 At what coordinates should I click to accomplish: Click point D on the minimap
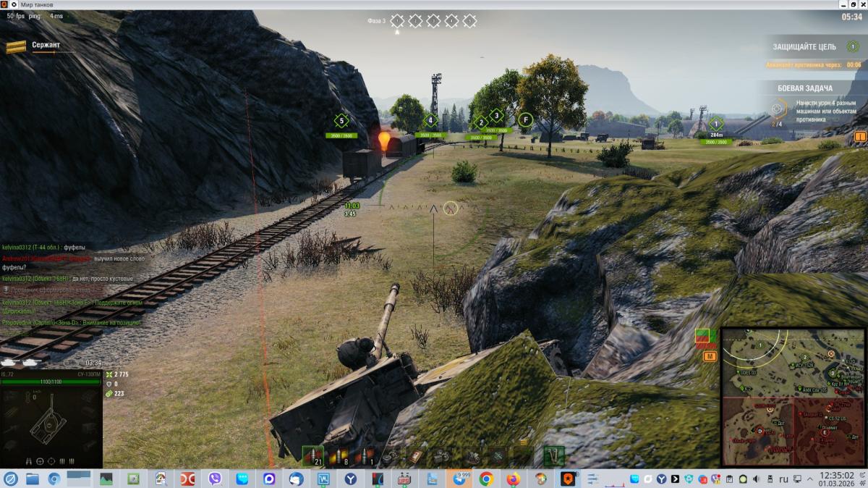(759, 431)
